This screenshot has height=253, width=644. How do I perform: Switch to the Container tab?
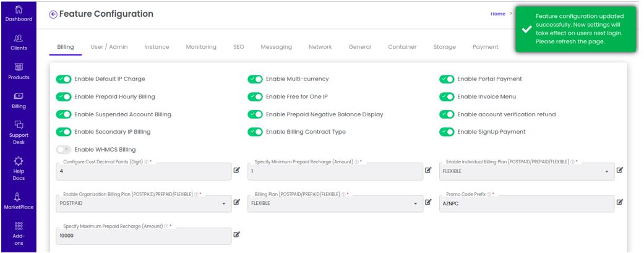403,47
